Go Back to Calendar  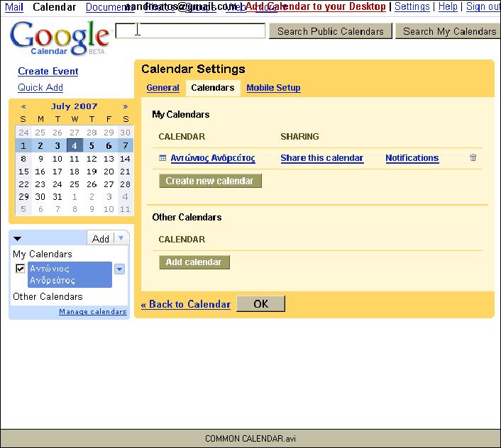[x=186, y=304]
